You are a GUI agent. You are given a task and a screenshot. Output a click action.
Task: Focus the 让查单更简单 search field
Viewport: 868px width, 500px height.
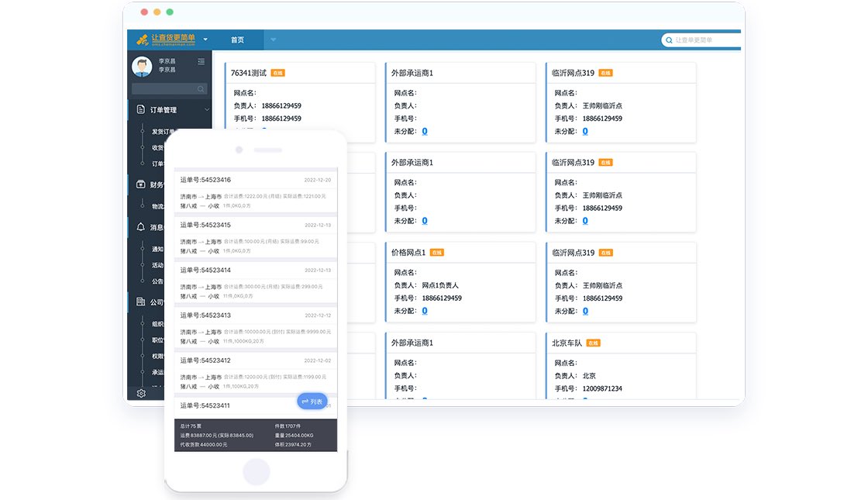point(705,40)
